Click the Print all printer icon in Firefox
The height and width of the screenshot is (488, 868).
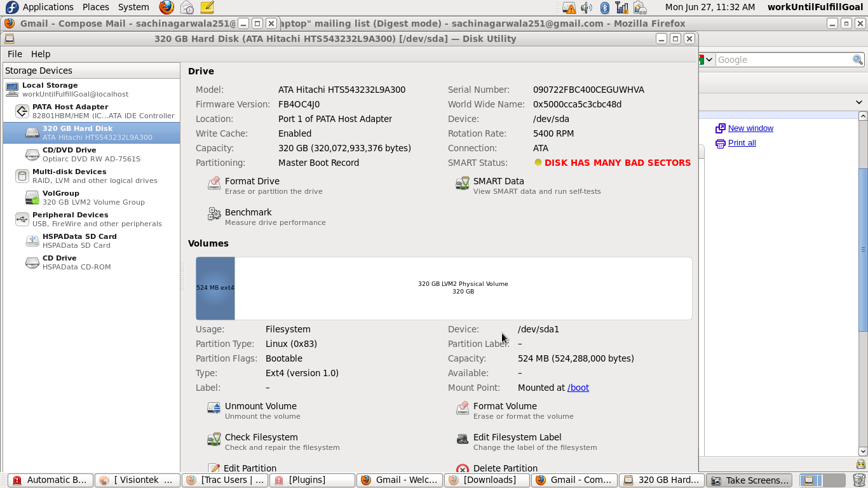click(721, 144)
